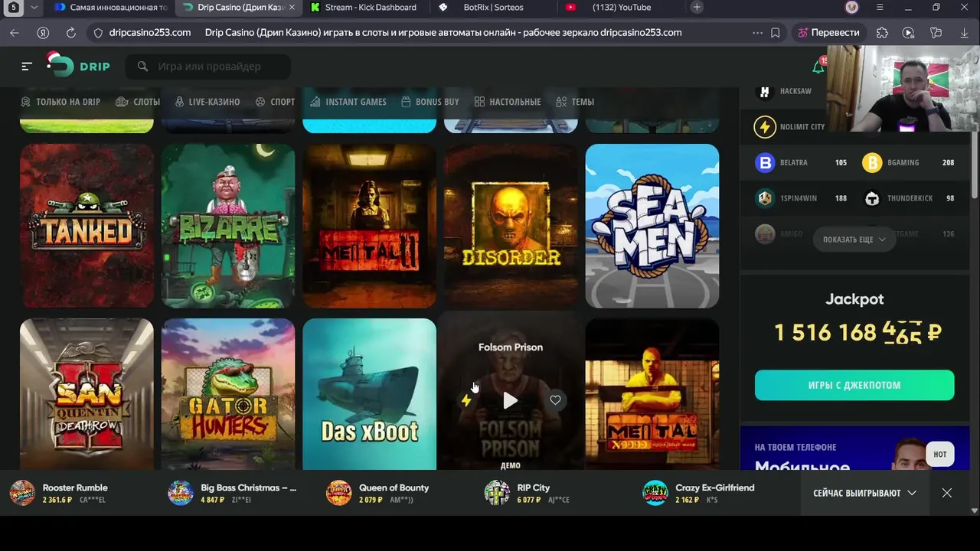Launch the Folsom Prison demo via Демо
The height and width of the screenshot is (551, 980).
(x=511, y=465)
